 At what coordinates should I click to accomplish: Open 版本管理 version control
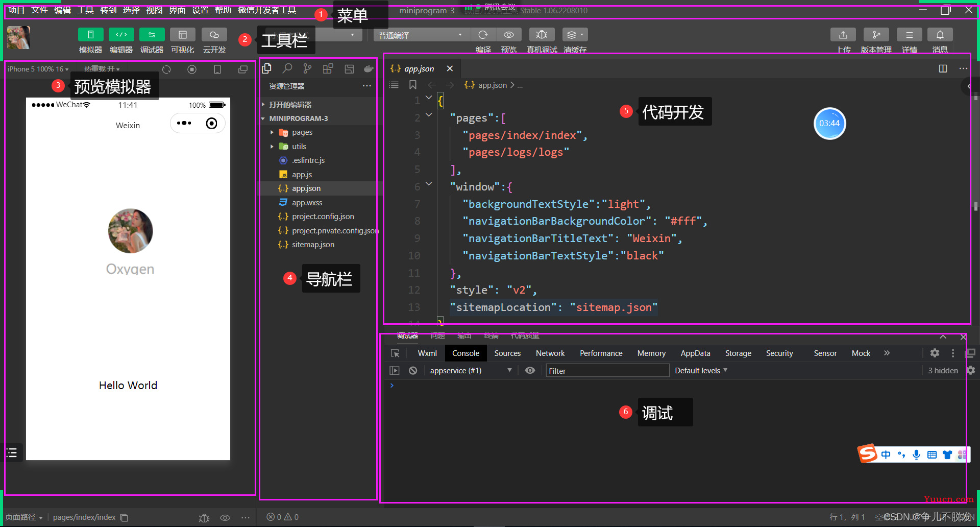[x=876, y=35]
